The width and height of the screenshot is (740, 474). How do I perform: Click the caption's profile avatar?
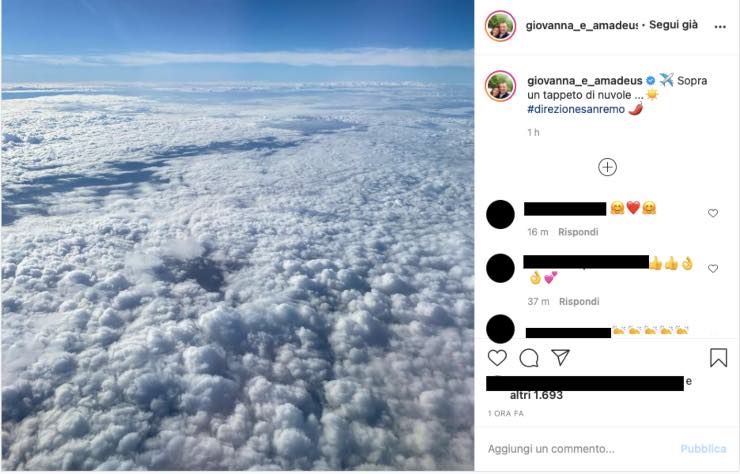tap(500, 86)
